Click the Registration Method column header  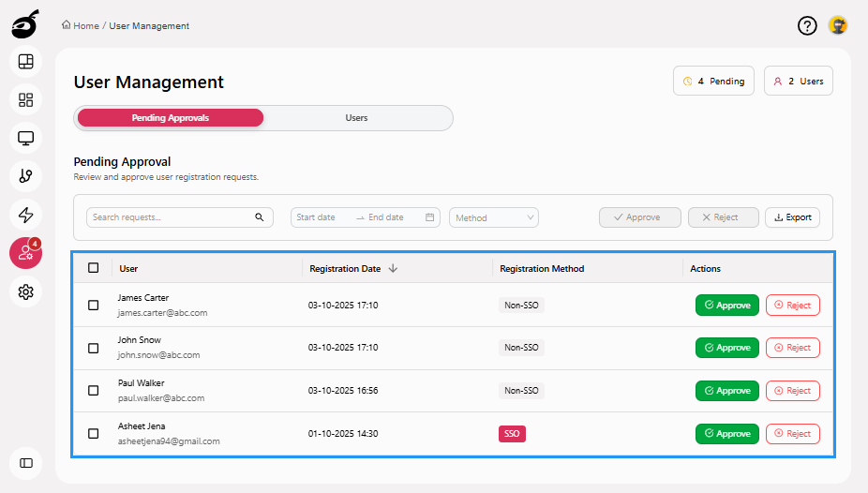pos(542,269)
